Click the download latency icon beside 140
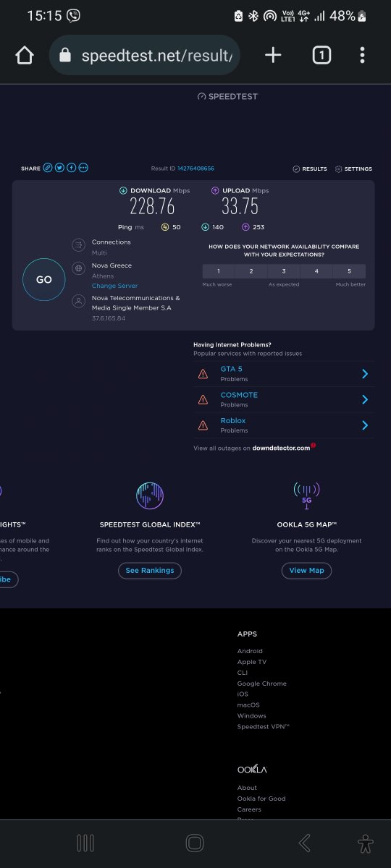391x868 pixels. (204, 227)
